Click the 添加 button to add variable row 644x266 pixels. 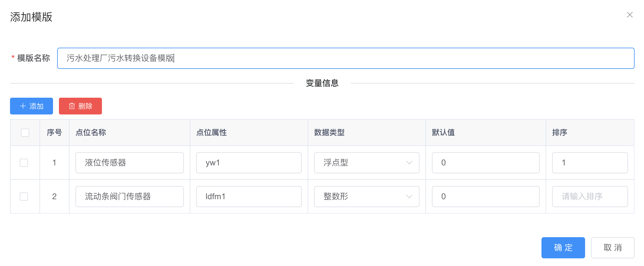click(32, 106)
